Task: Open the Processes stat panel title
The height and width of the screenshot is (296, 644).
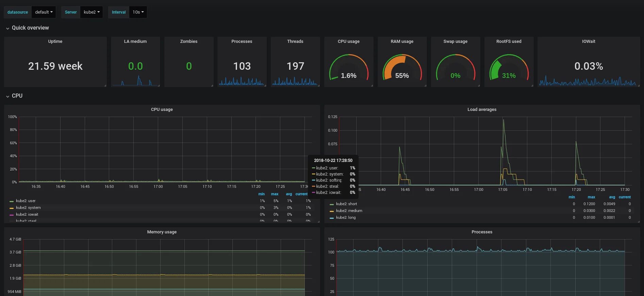Action: [242, 42]
